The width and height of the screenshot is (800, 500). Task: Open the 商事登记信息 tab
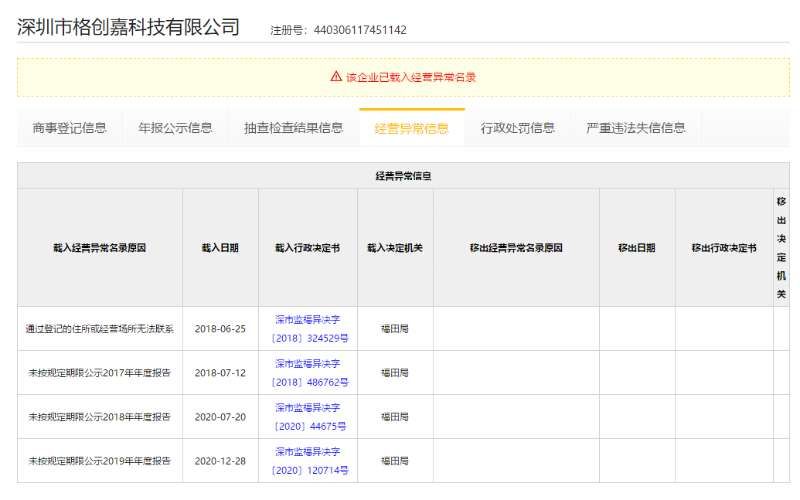(x=69, y=128)
